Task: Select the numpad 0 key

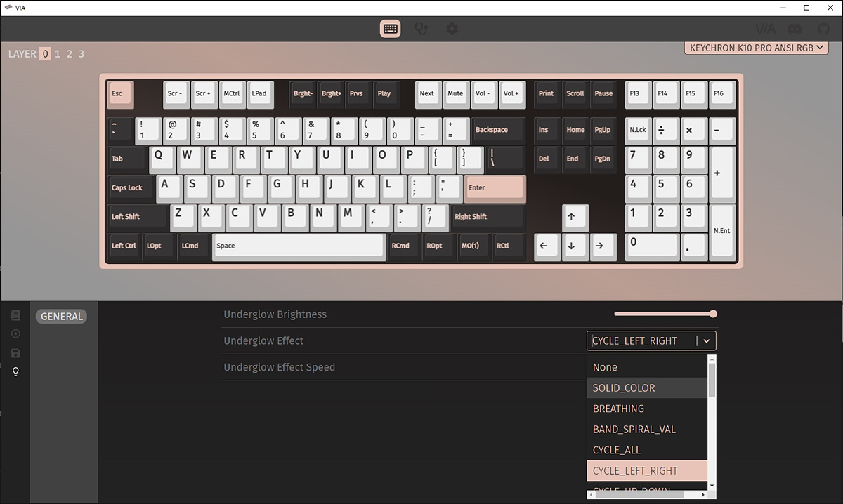Action: coord(652,247)
